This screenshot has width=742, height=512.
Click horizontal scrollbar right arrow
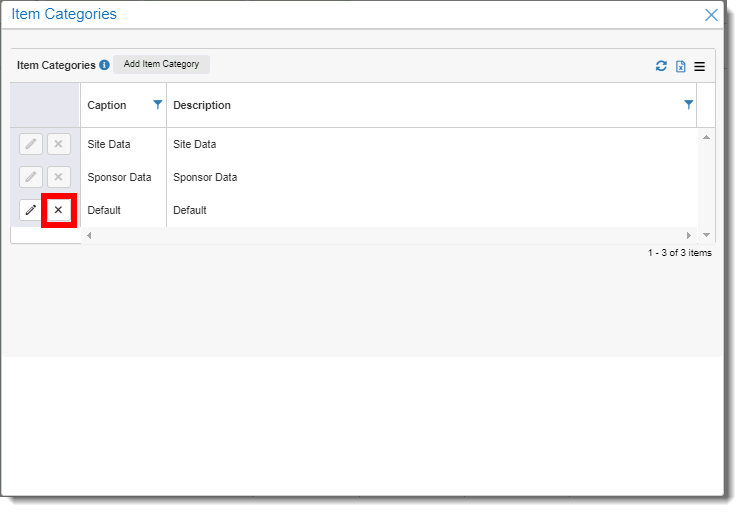(x=689, y=235)
